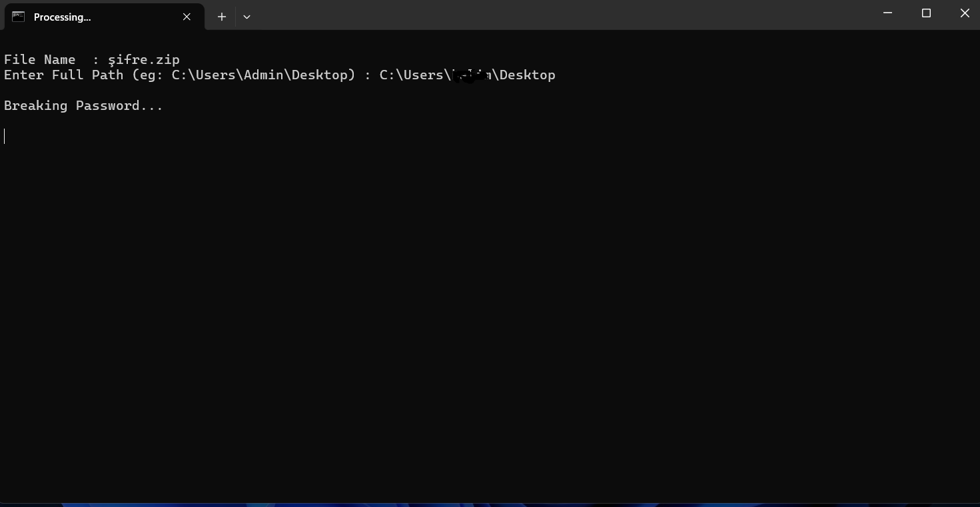Click the wallpaper strip beneath the terminal
The width and height of the screenshot is (980, 507).
point(490,505)
